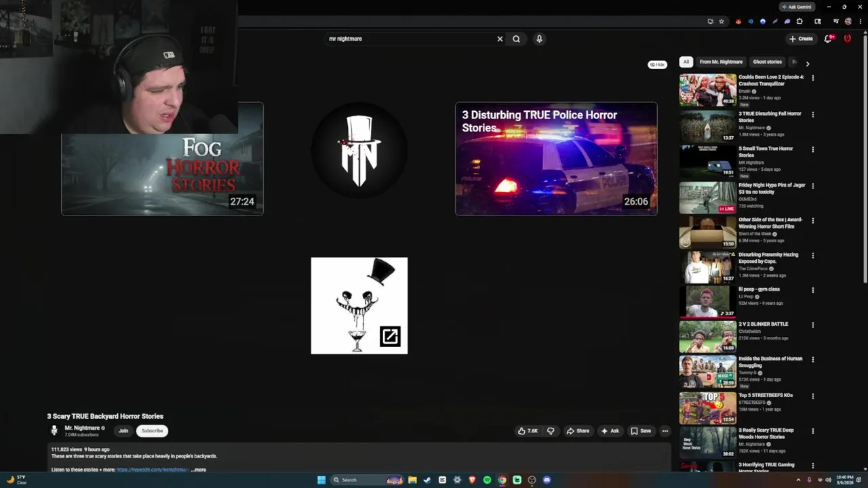Open Mr. Nightmare channel avatar
This screenshot has height=488, width=868.
[x=54, y=430]
